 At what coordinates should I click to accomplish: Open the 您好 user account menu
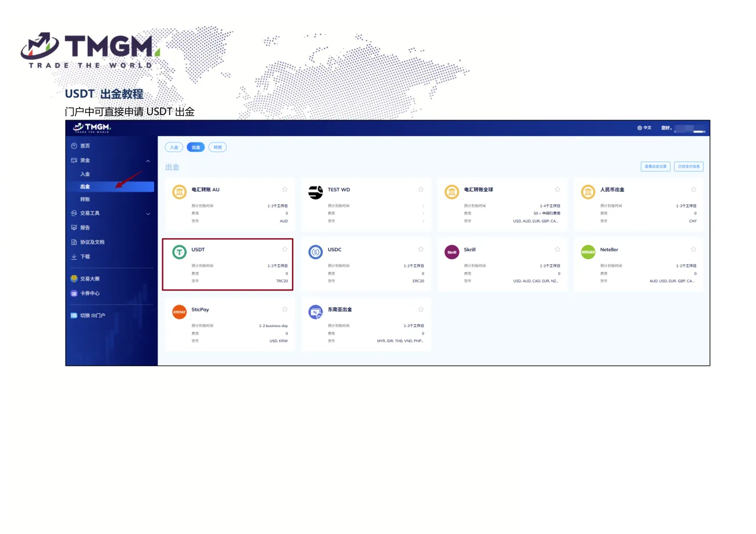point(683,128)
